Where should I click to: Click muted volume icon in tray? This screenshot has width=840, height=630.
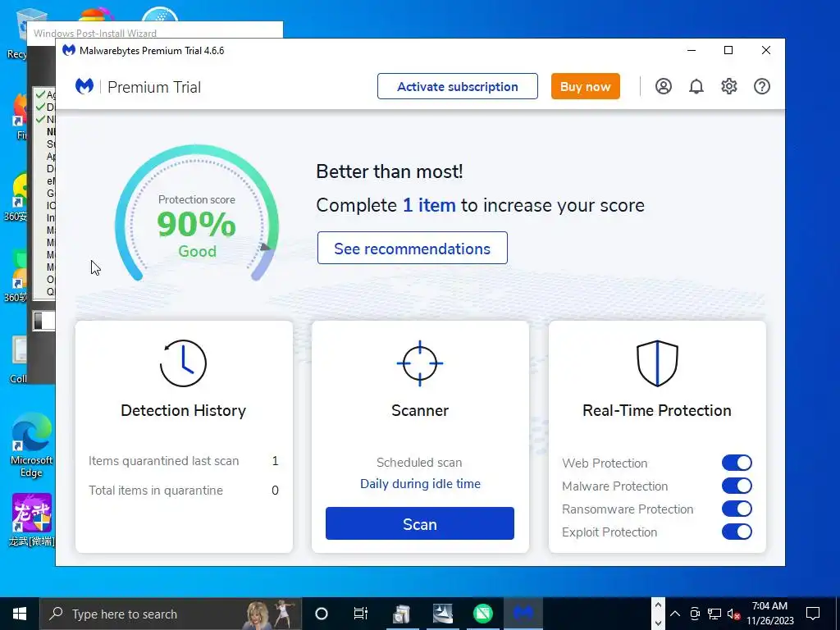point(734,614)
